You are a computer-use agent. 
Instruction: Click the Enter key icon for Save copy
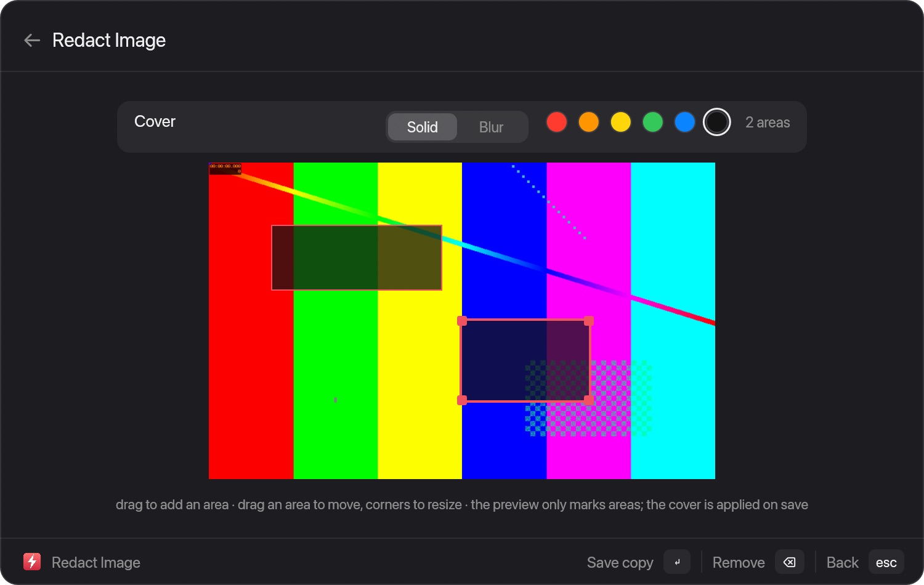click(x=677, y=562)
